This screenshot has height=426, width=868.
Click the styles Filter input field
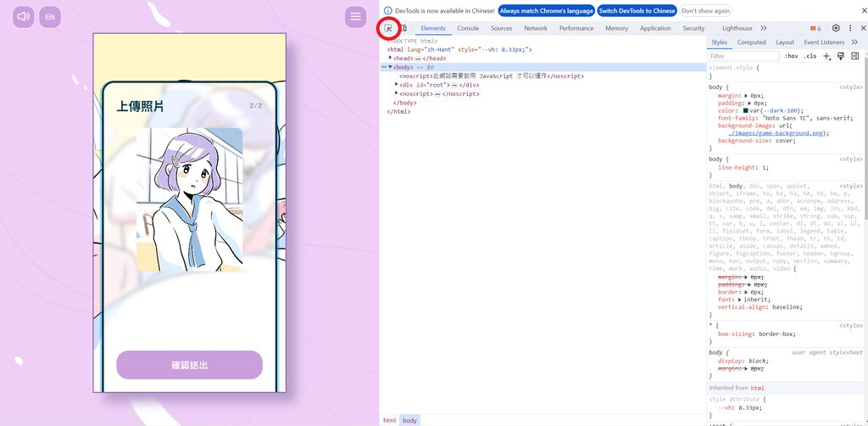[743, 56]
